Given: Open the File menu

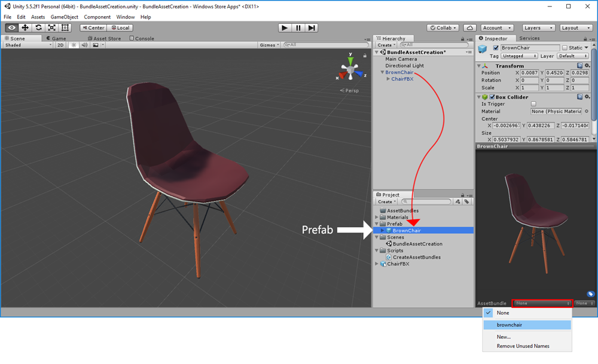Looking at the screenshot, I should pyautogui.click(x=8, y=17).
